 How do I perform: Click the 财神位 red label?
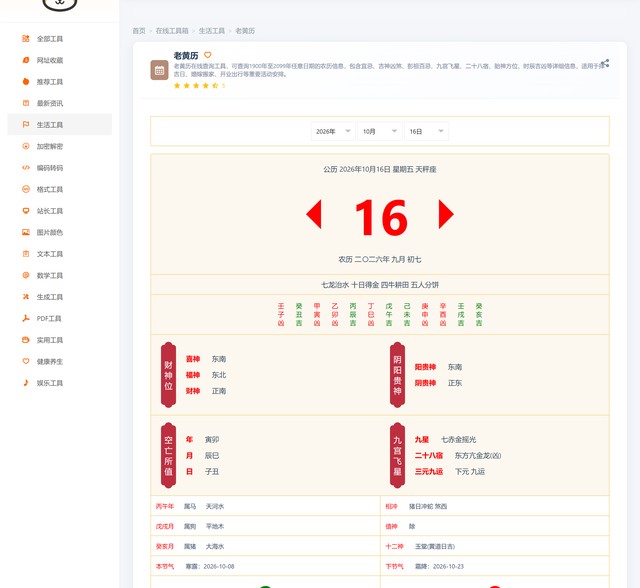tap(169, 375)
